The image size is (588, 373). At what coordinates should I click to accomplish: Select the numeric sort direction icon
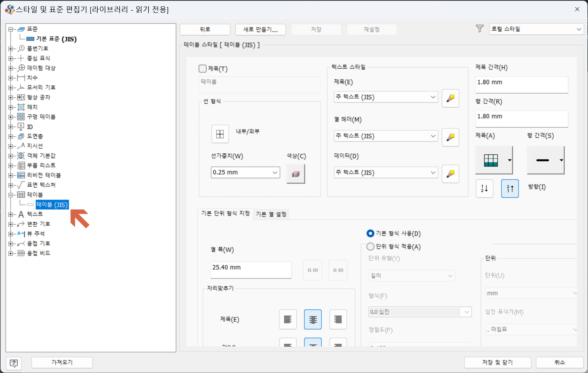coord(484,188)
